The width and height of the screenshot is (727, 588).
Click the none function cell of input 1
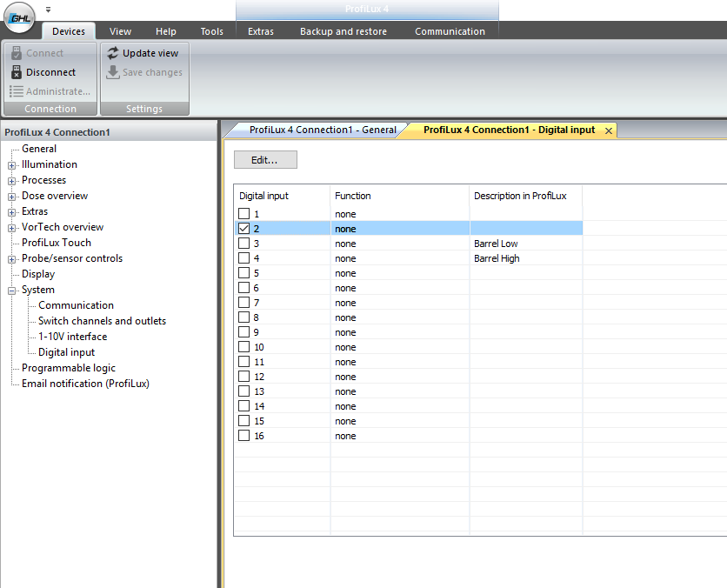pyautogui.click(x=400, y=214)
